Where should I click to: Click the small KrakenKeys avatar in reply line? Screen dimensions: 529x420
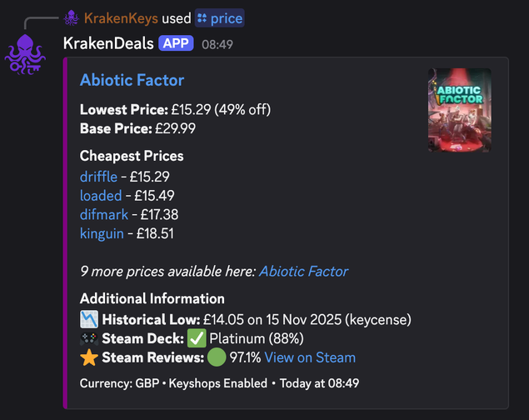pyautogui.click(x=72, y=17)
